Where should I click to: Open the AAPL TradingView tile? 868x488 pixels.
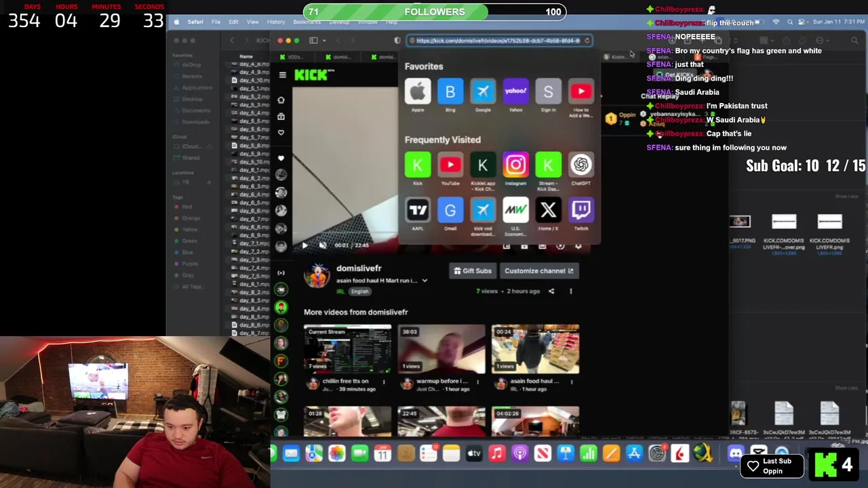[418, 210]
